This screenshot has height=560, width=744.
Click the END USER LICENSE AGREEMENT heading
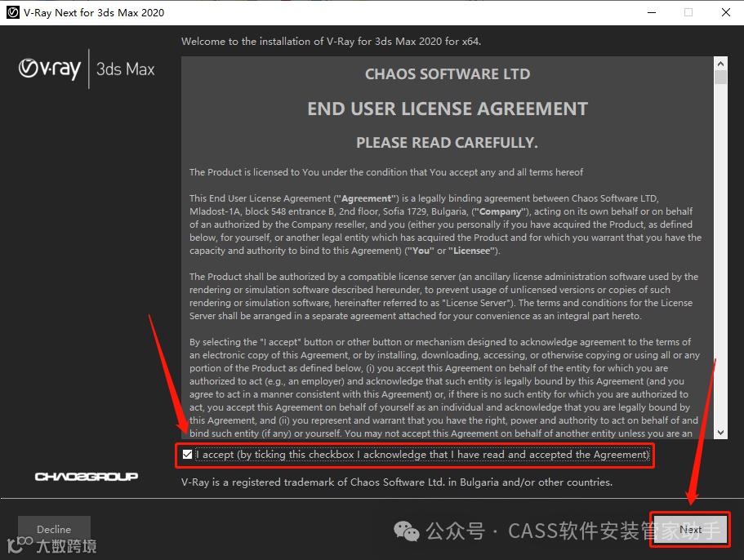pos(448,109)
